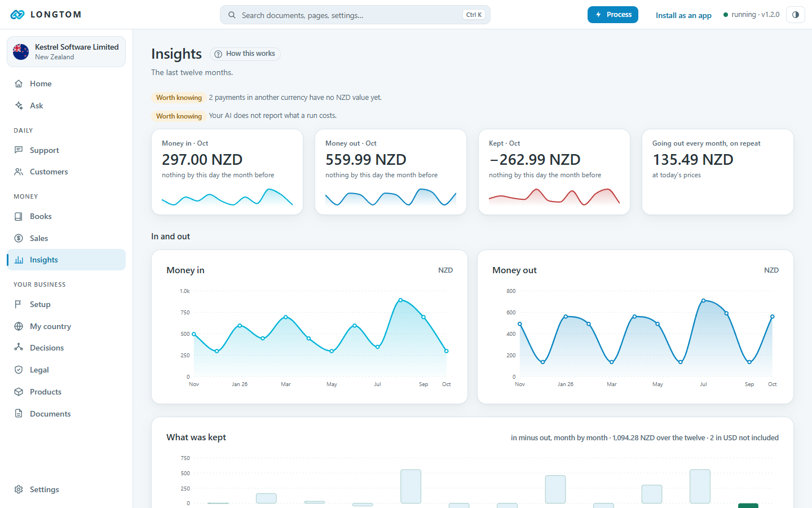Image resolution: width=812 pixels, height=508 pixels.
Task: Click the In and out heading
Action: click(x=170, y=237)
